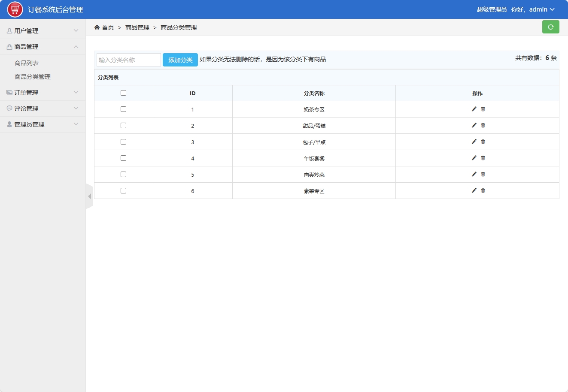Edit the 包子/早点 category row
Screen dimensions: 568x392
click(x=474, y=142)
